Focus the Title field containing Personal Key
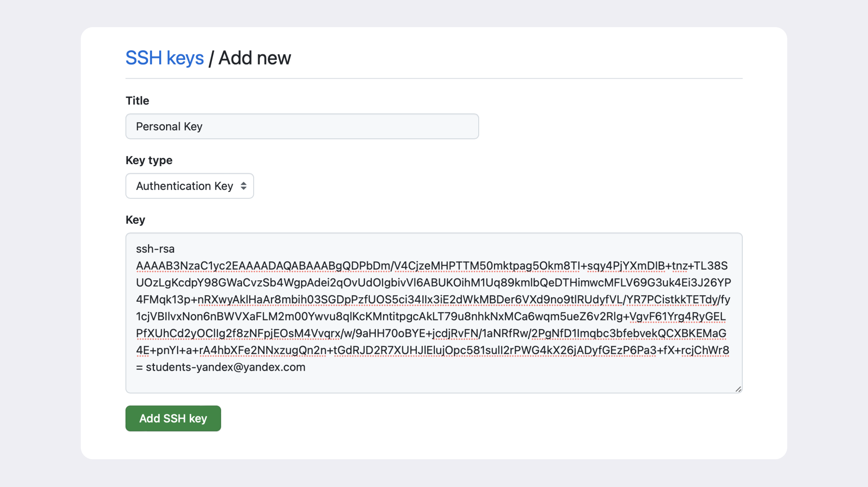Viewport: 868px width, 487px height. pos(302,126)
